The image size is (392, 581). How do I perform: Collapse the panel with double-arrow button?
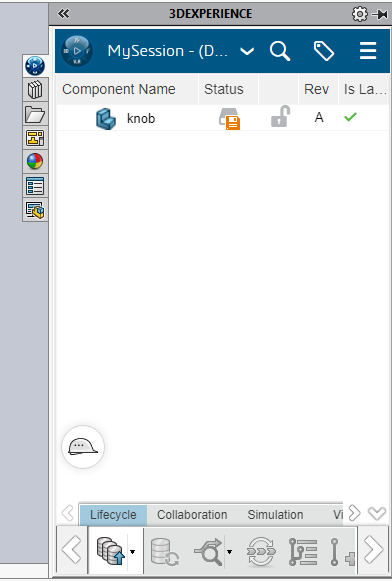point(63,14)
